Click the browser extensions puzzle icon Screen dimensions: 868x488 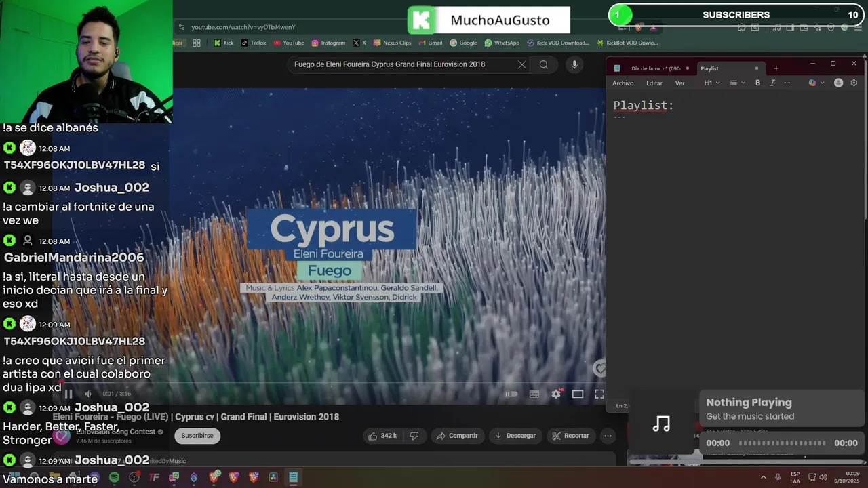(x=741, y=27)
